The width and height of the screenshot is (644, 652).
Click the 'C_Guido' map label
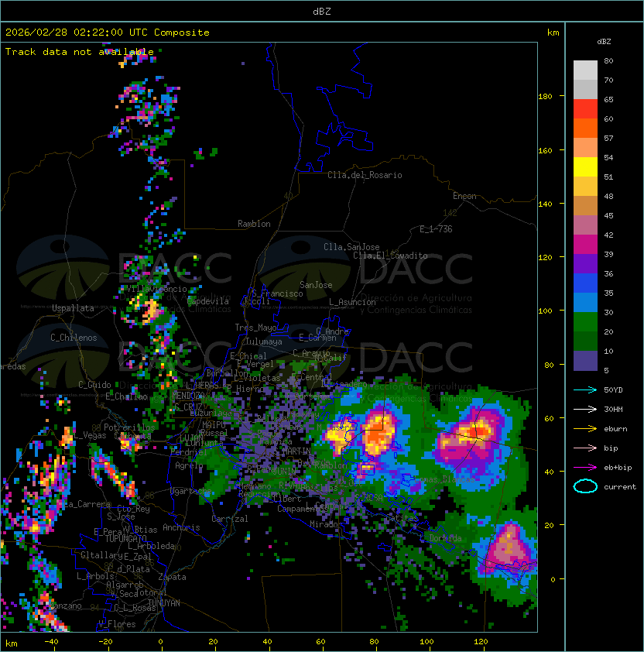(x=94, y=385)
